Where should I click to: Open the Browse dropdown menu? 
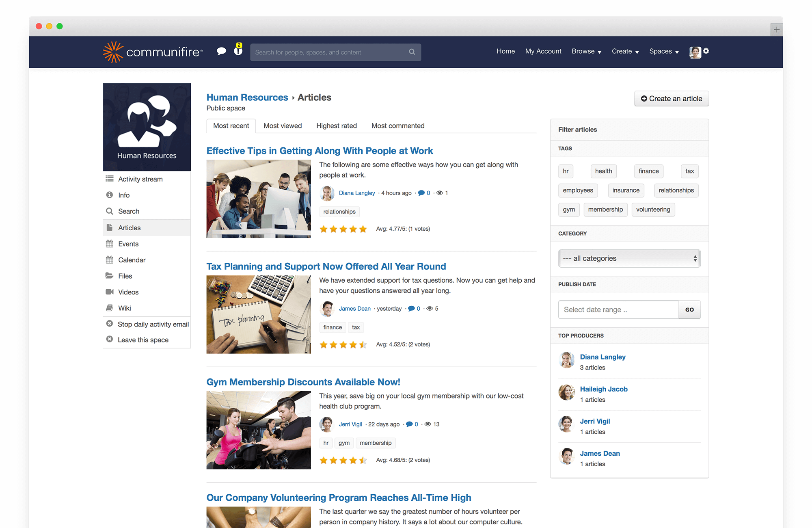pos(586,51)
